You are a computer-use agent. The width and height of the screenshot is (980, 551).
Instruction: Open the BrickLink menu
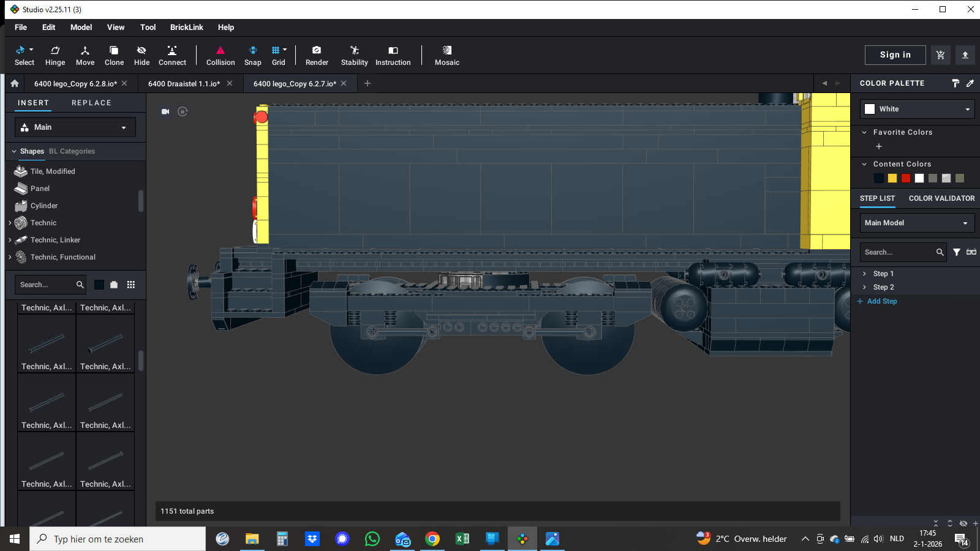point(186,28)
